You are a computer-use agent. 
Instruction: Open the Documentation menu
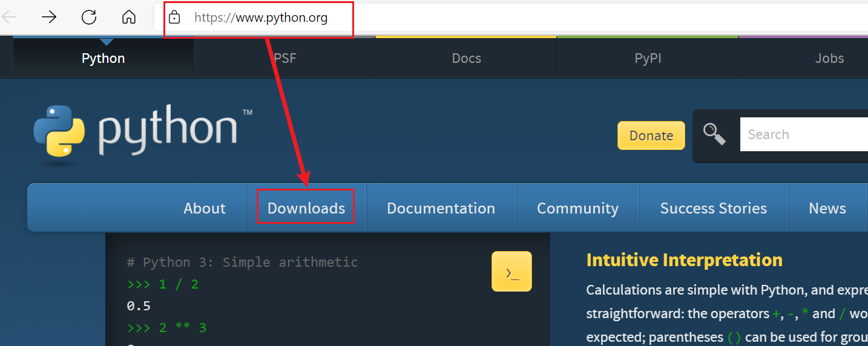(x=441, y=208)
